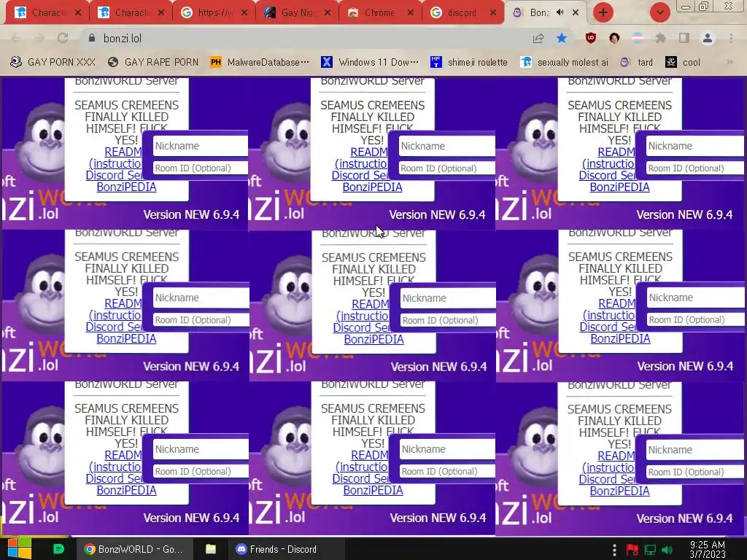Expand the hidden bookmarks overflow chevron

[x=729, y=62]
